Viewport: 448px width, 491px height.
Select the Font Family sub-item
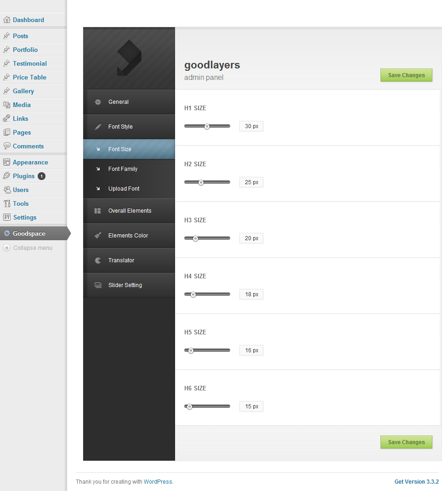pyautogui.click(x=129, y=169)
